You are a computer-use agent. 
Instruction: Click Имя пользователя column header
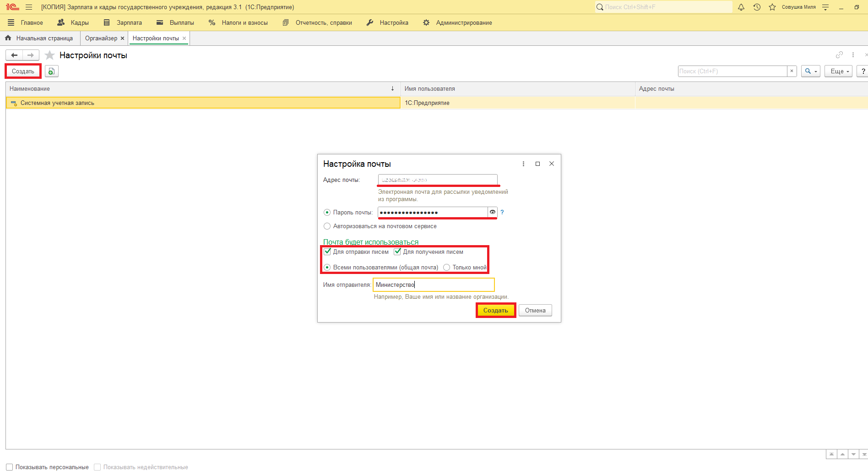pos(518,89)
